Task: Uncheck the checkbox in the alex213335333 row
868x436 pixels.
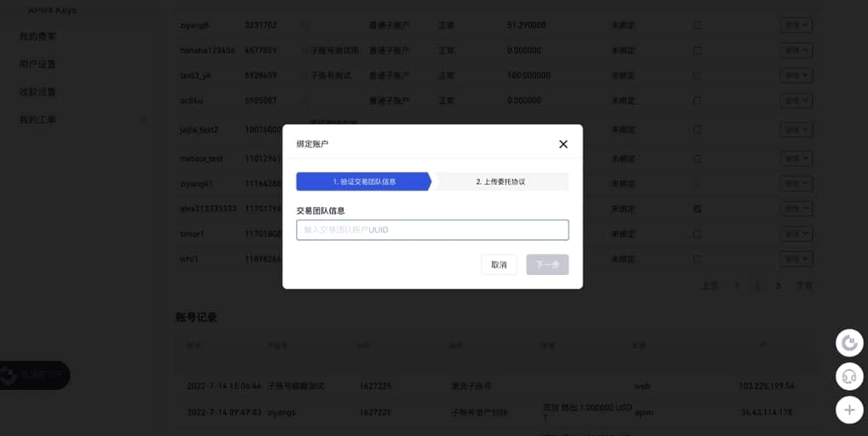Action: pos(697,209)
